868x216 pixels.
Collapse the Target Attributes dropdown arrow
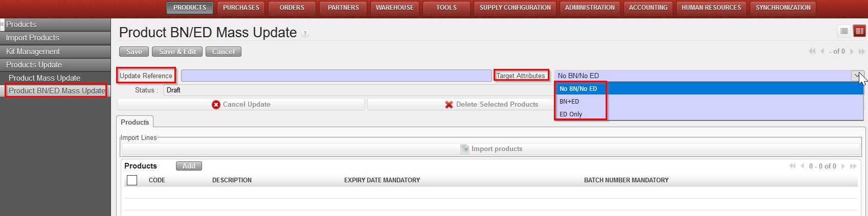click(857, 76)
